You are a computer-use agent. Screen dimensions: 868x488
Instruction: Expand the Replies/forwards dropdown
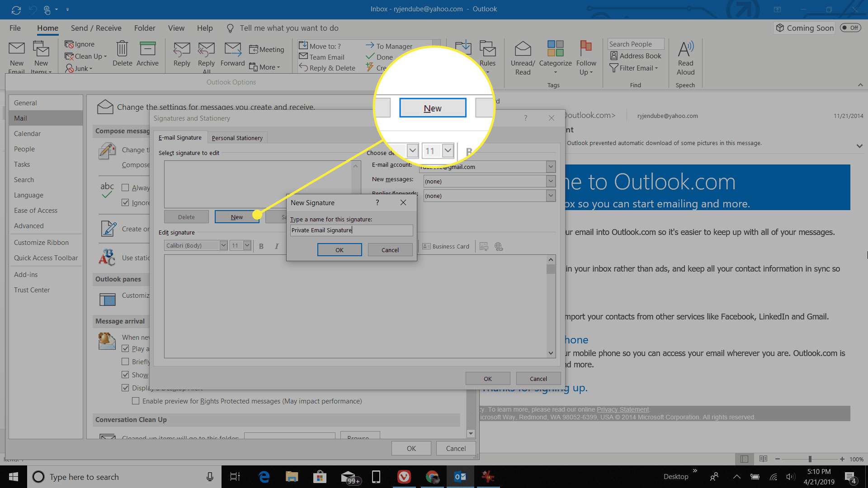pos(550,196)
